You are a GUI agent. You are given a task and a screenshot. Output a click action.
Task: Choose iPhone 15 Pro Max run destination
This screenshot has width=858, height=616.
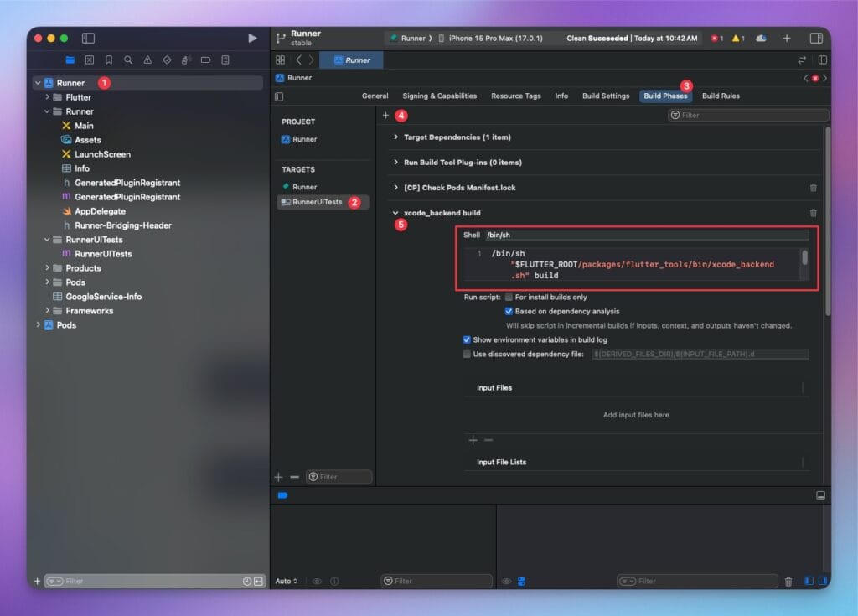[x=490, y=38]
